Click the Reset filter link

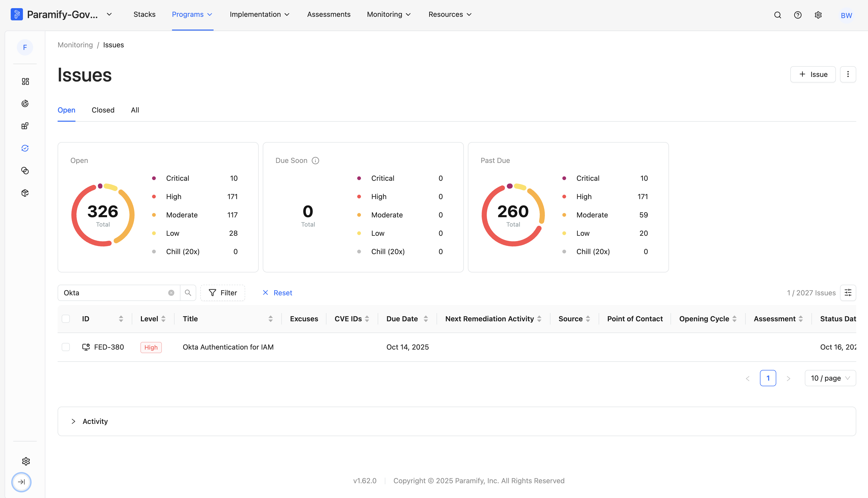click(x=277, y=293)
